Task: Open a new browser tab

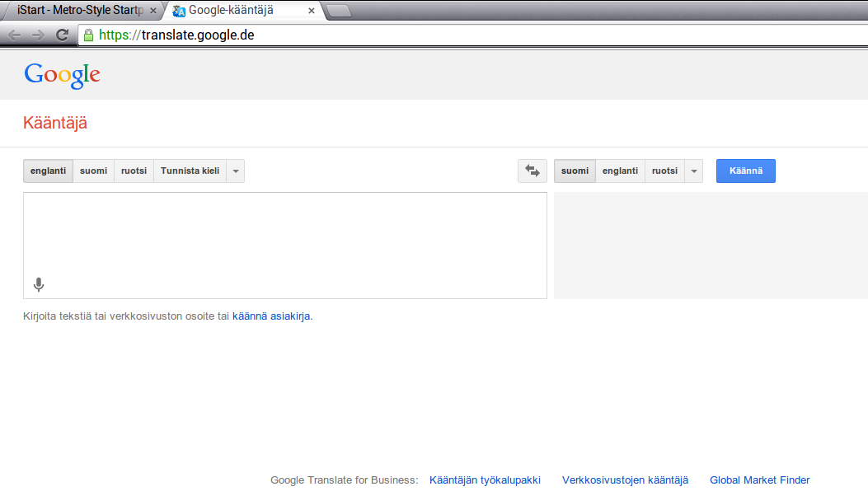Action: [x=339, y=11]
